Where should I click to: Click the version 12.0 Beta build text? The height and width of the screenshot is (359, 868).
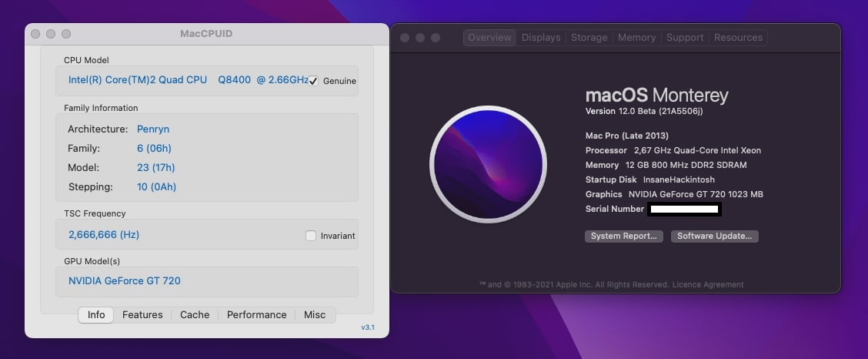point(644,112)
